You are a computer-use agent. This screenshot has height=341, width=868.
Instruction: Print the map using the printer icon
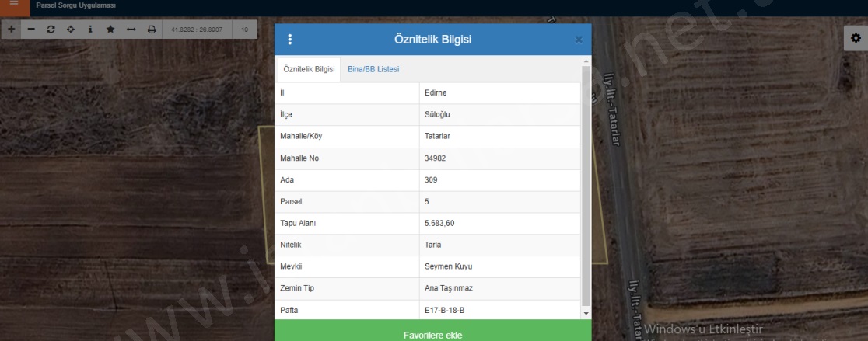152,30
